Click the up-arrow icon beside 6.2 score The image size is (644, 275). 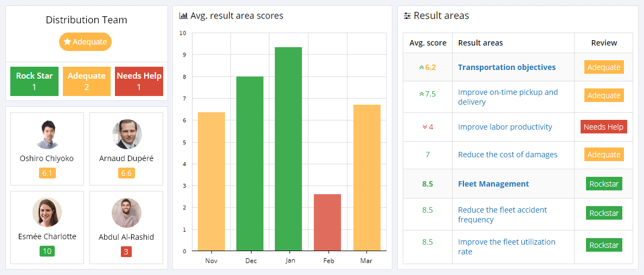coord(421,68)
